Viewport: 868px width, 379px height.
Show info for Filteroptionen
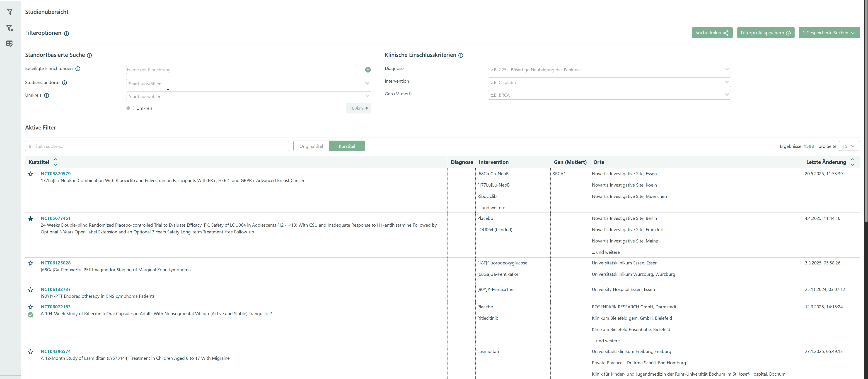66,33
